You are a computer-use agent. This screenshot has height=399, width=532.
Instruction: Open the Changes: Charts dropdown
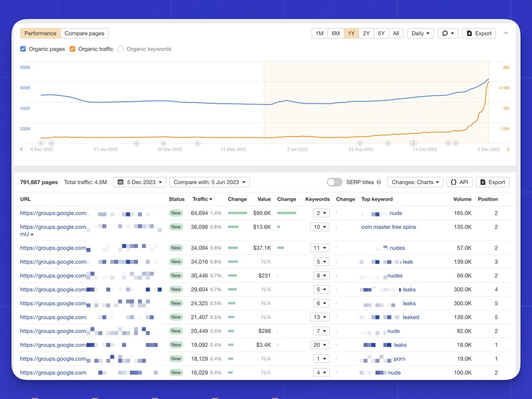tap(415, 182)
